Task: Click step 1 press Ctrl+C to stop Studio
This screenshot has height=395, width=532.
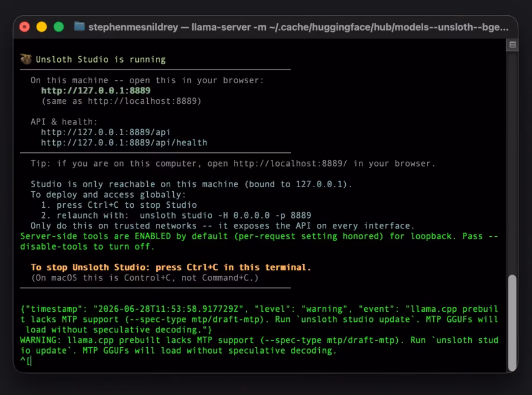Action: tap(119, 205)
